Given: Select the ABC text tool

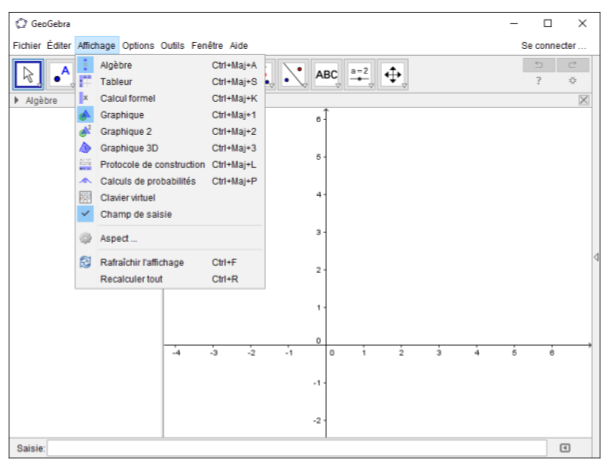Looking at the screenshot, I should (326, 74).
